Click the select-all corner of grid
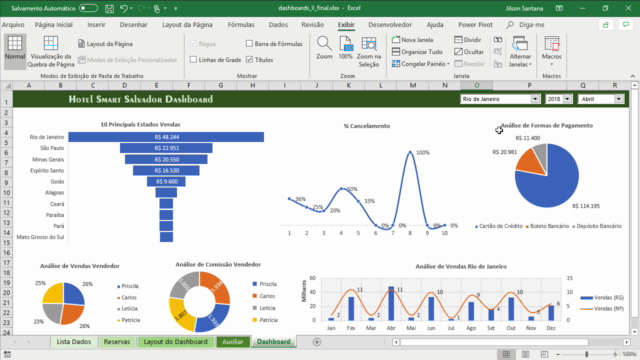 click(7, 85)
